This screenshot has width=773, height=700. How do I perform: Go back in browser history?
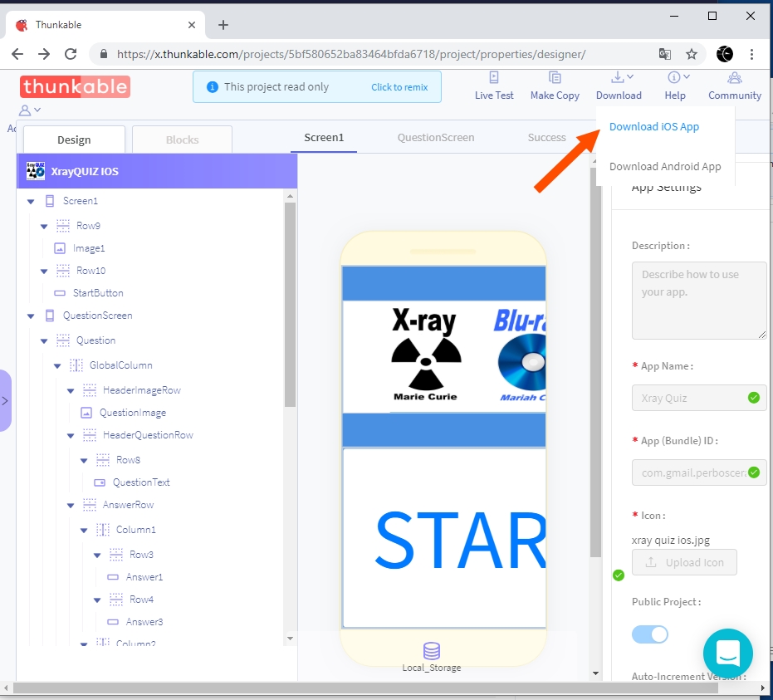click(x=17, y=54)
